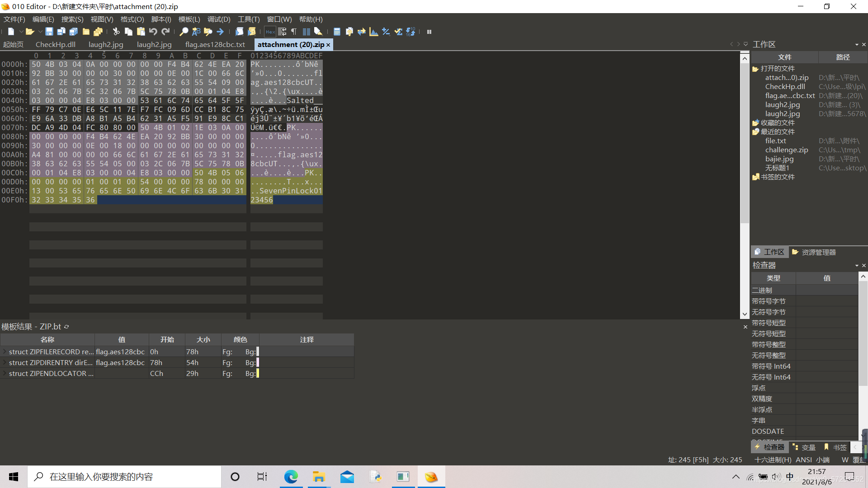
Task: Open challenge.zip from recent files list
Action: (x=786, y=150)
